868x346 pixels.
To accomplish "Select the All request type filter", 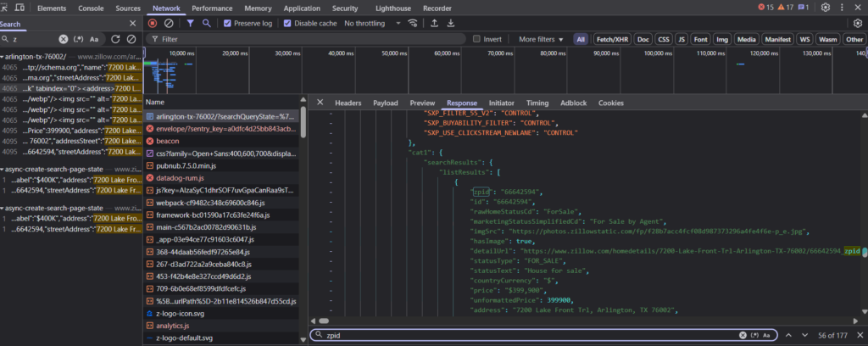I will click(580, 39).
